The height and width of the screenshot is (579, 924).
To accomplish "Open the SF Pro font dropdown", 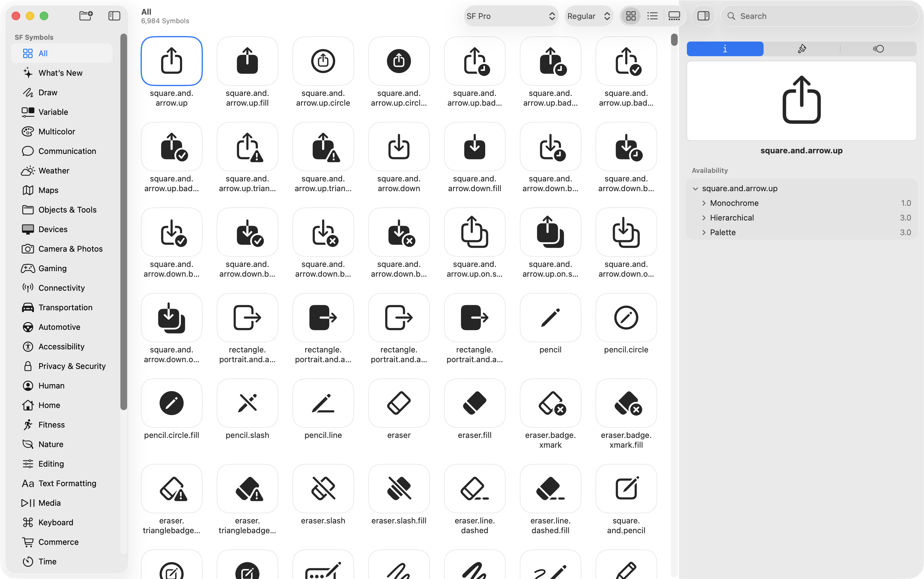I will 511,16.
